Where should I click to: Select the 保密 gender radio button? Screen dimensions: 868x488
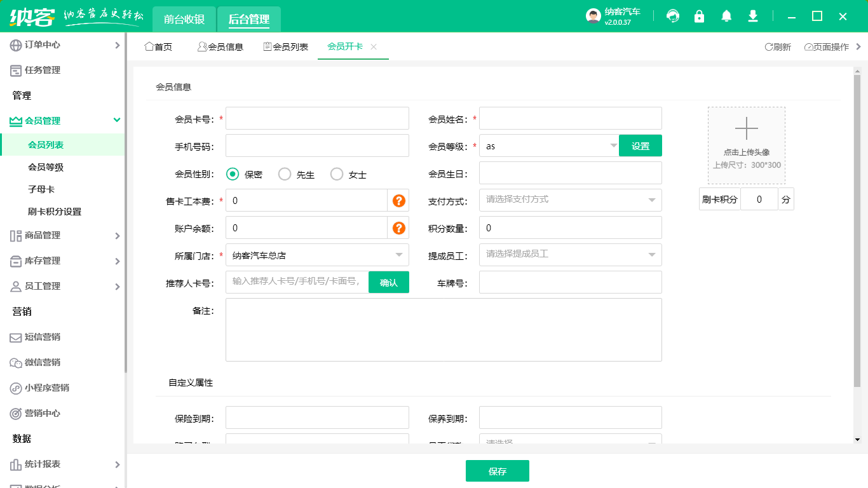tap(233, 173)
